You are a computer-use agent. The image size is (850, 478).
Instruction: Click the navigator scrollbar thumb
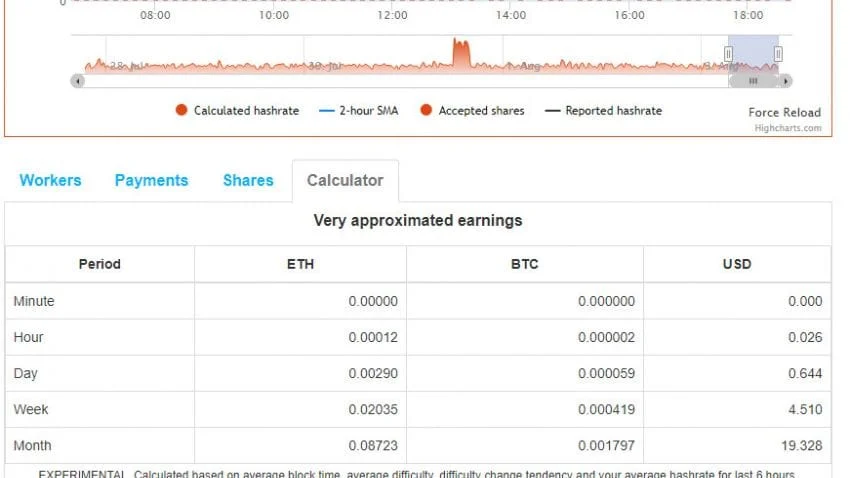753,81
